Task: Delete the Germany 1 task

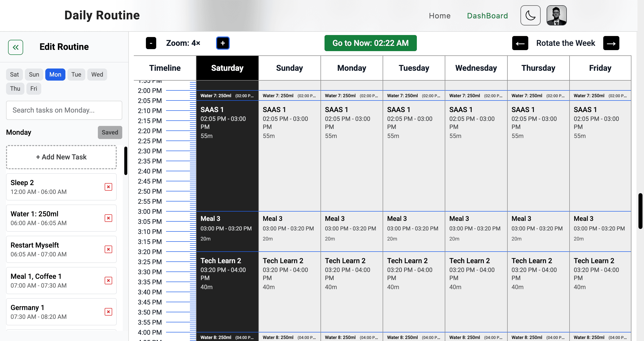Action: (108, 312)
